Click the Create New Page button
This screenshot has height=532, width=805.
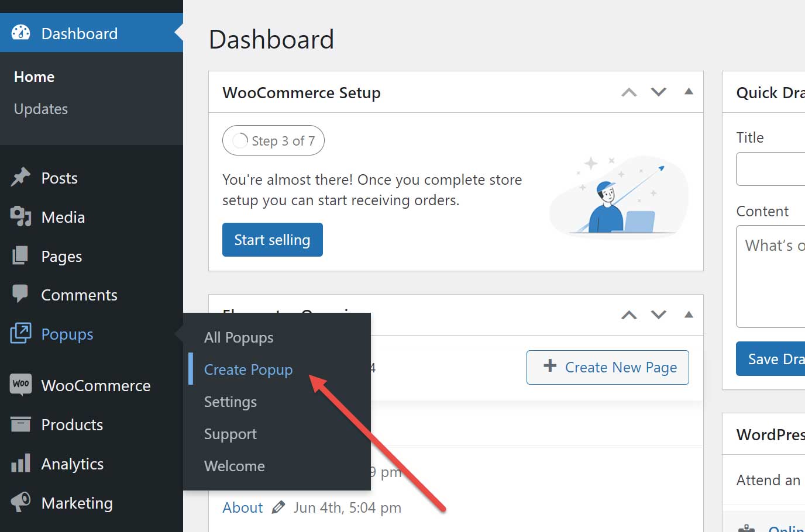(x=608, y=367)
